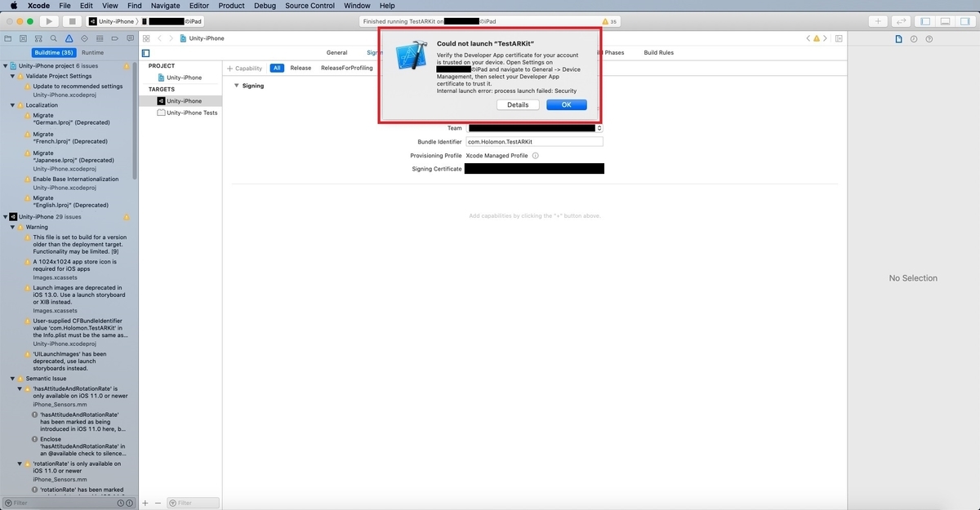
Task: Collapse the Validate Project Settings group
Action: (x=13, y=76)
